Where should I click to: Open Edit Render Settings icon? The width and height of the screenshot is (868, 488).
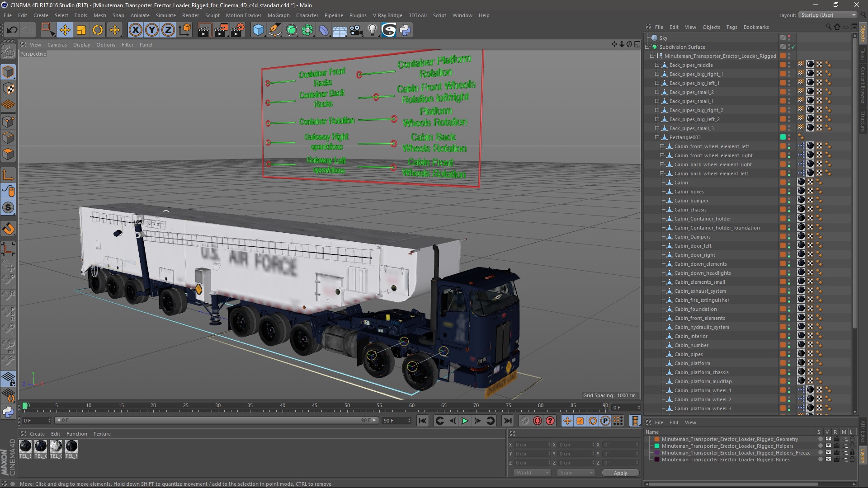(238, 30)
